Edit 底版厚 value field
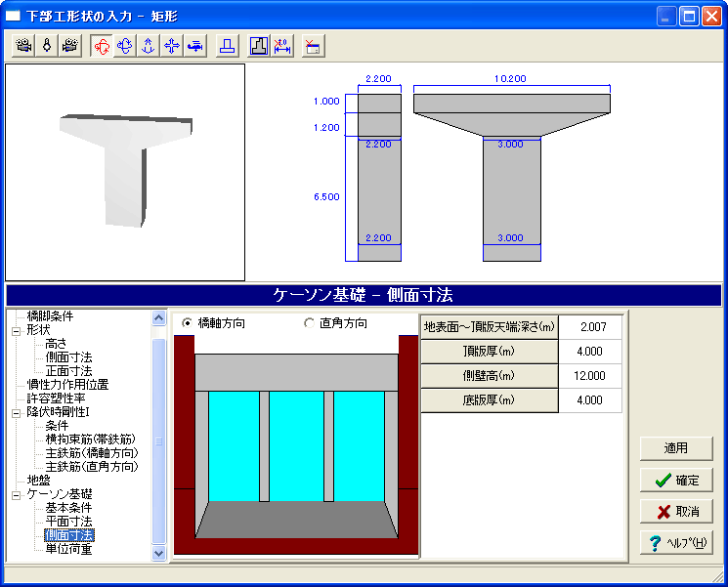728x587 pixels. click(590, 400)
